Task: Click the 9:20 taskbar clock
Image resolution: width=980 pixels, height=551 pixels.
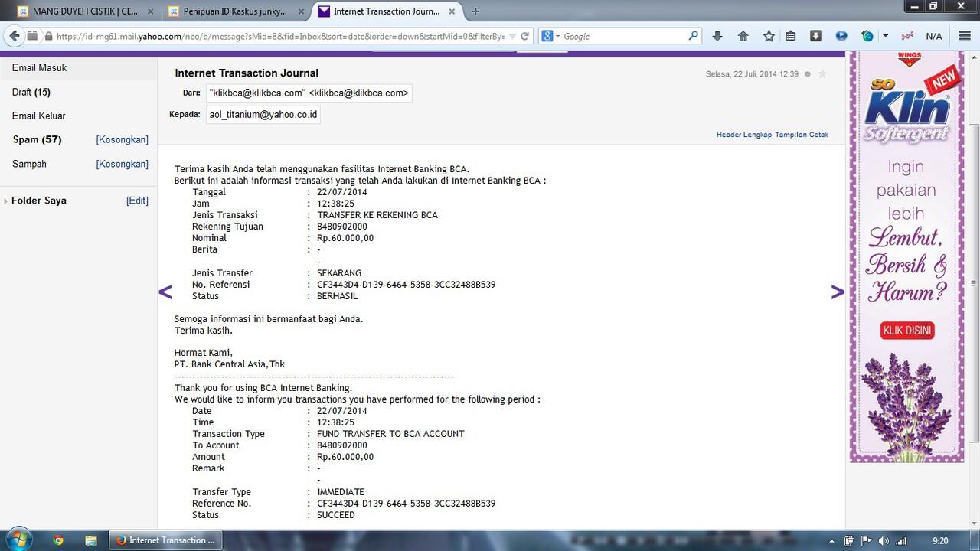Action: coord(940,540)
